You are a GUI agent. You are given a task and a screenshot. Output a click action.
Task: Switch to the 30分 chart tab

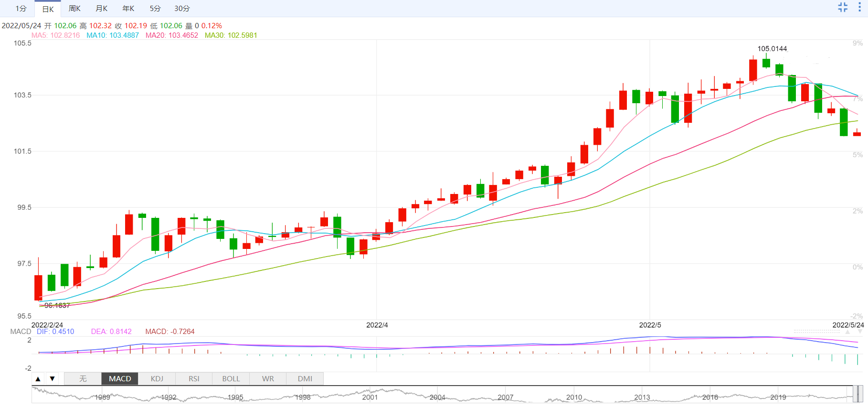point(182,9)
